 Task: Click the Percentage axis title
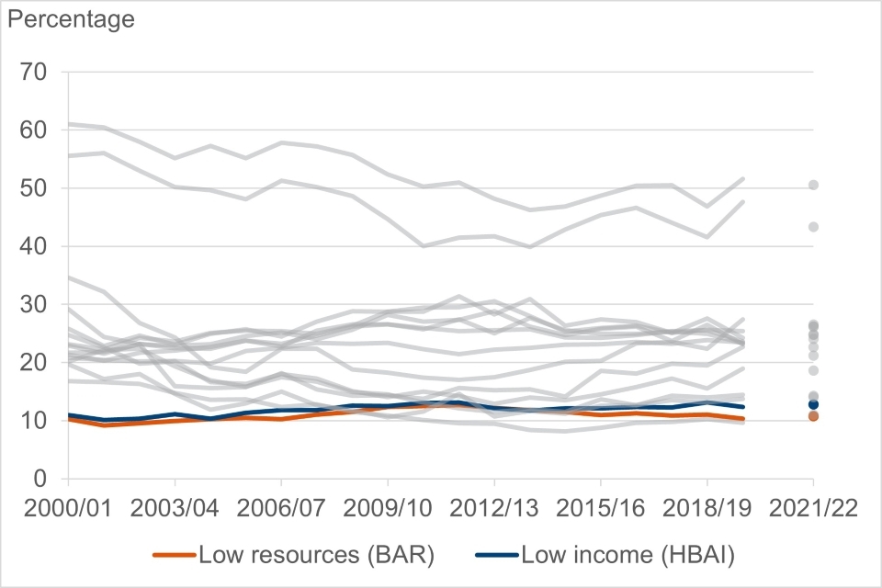click(x=72, y=19)
